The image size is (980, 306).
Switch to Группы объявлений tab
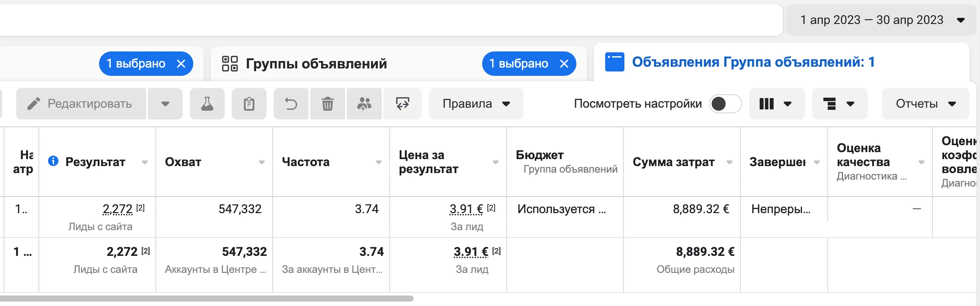(x=316, y=64)
